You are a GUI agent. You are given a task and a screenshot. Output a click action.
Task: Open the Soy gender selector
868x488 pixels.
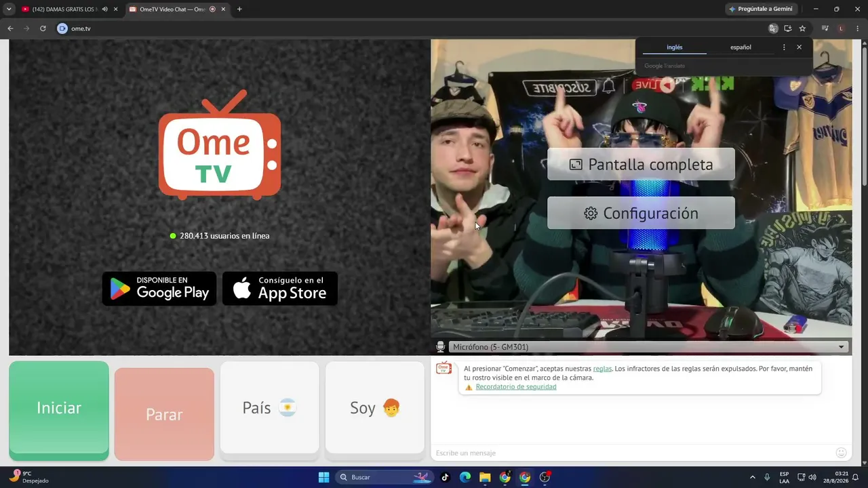coord(375,407)
